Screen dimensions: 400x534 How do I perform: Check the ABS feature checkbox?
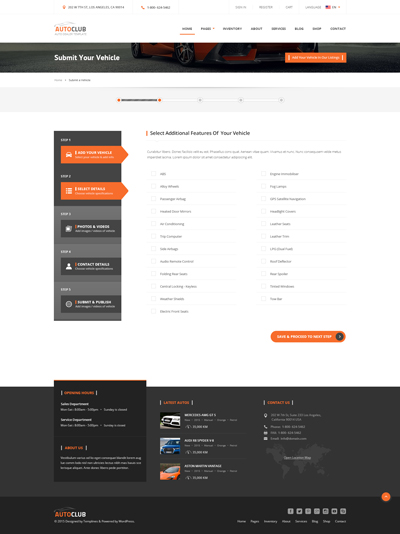coord(154,174)
